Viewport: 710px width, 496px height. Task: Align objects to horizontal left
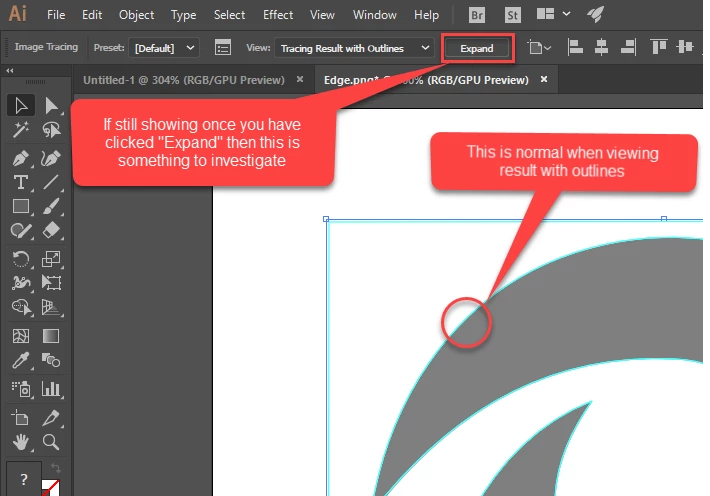(x=575, y=47)
